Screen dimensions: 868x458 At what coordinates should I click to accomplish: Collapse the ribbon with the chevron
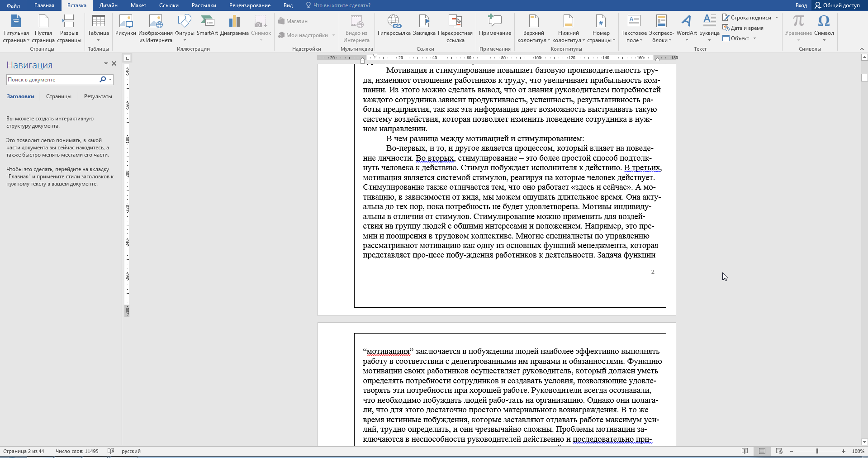click(861, 49)
